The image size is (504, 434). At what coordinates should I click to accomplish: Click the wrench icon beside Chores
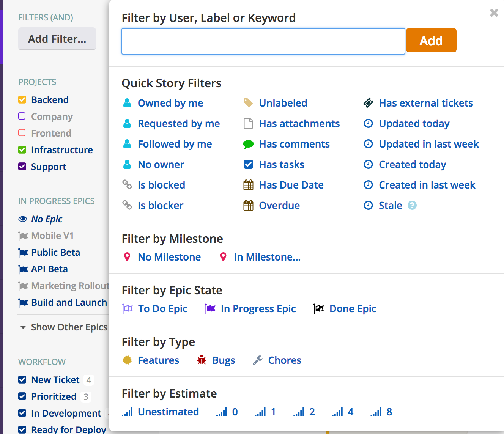coord(258,360)
